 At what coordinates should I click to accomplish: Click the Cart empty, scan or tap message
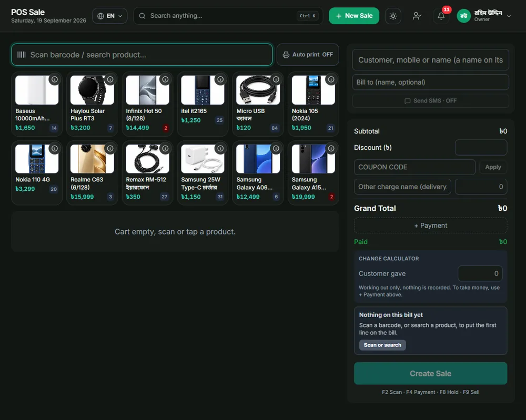click(x=175, y=232)
